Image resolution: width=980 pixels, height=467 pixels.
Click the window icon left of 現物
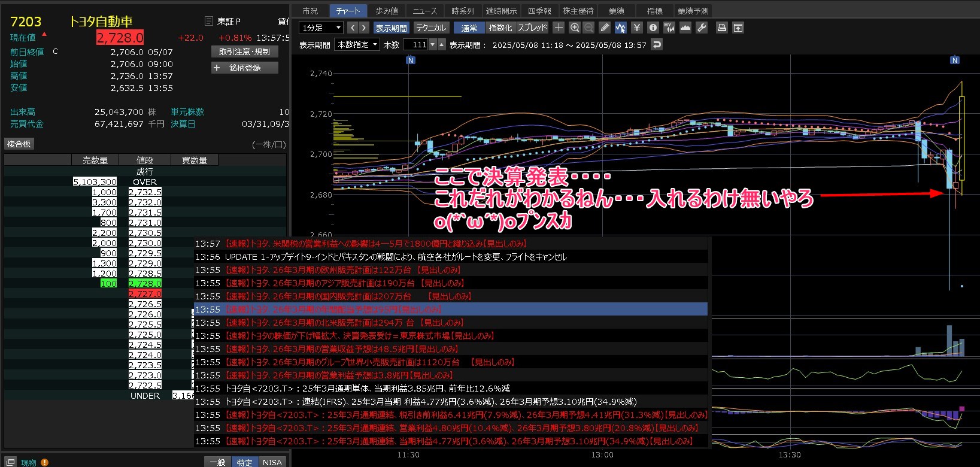(10, 462)
